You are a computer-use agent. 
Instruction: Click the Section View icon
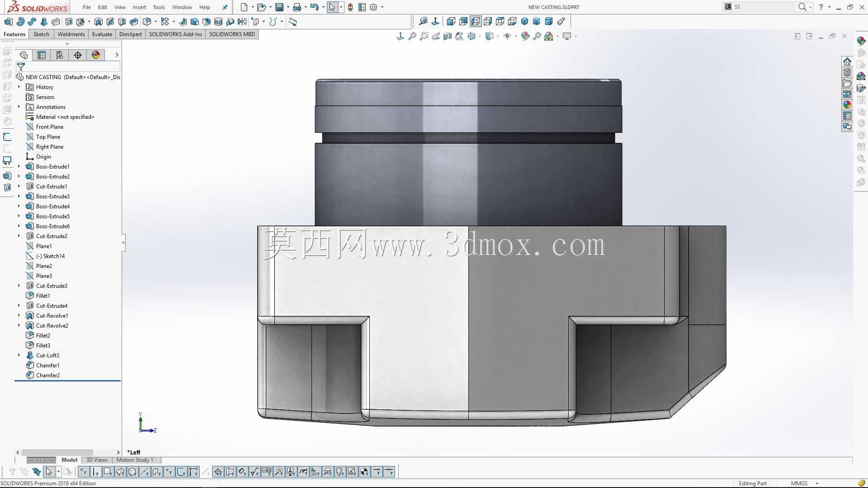click(x=448, y=36)
